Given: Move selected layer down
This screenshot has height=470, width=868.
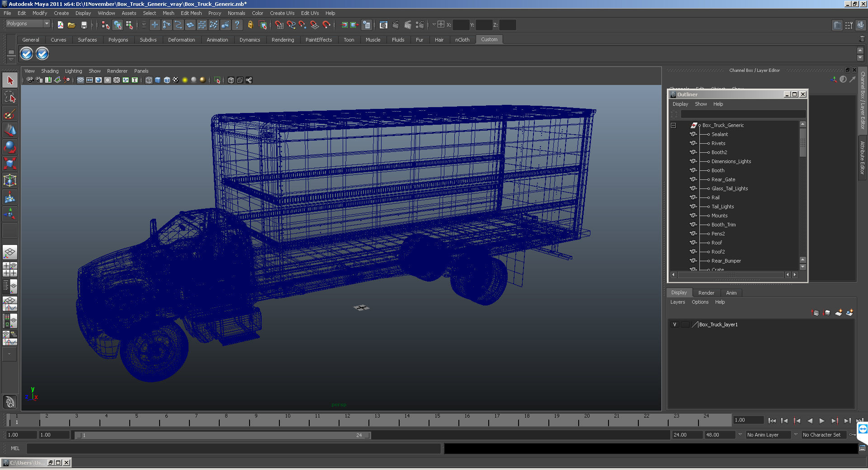Looking at the screenshot, I should pyautogui.click(x=827, y=313).
